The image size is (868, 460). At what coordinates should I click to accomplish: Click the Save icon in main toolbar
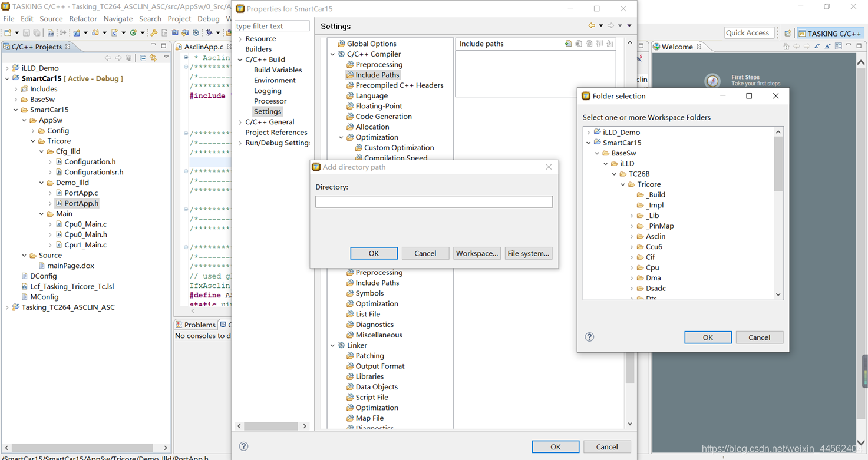[26, 33]
